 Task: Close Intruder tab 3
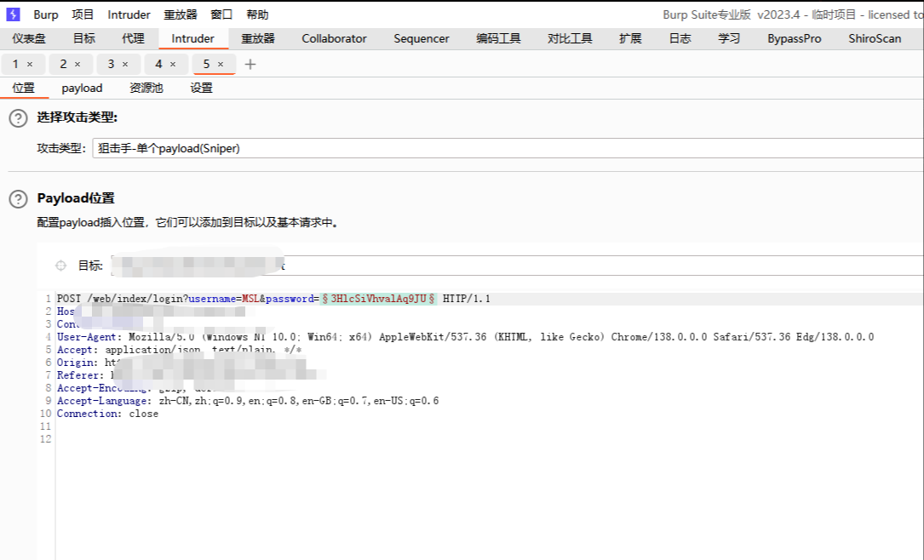pyautogui.click(x=125, y=64)
